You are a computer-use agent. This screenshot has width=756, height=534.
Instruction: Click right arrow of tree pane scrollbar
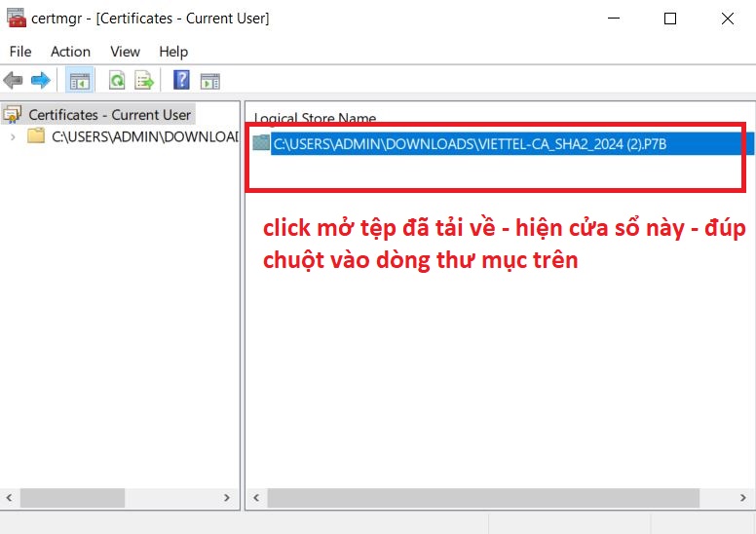click(x=227, y=497)
